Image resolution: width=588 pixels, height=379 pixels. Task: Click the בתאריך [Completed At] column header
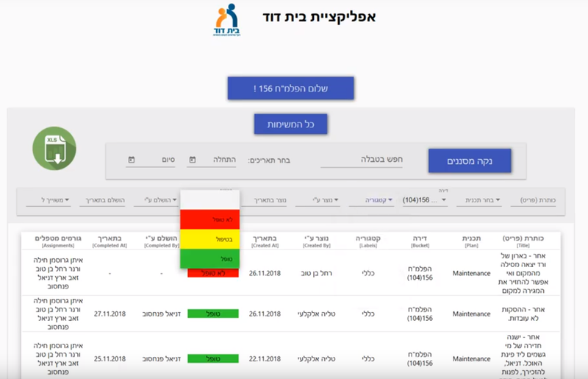pyautogui.click(x=110, y=241)
